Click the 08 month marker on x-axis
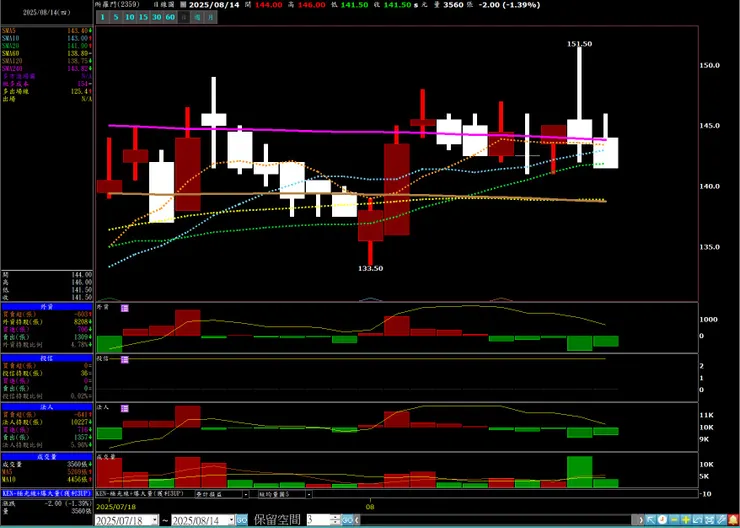This screenshot has height=528, width=740. coord(371,507)
